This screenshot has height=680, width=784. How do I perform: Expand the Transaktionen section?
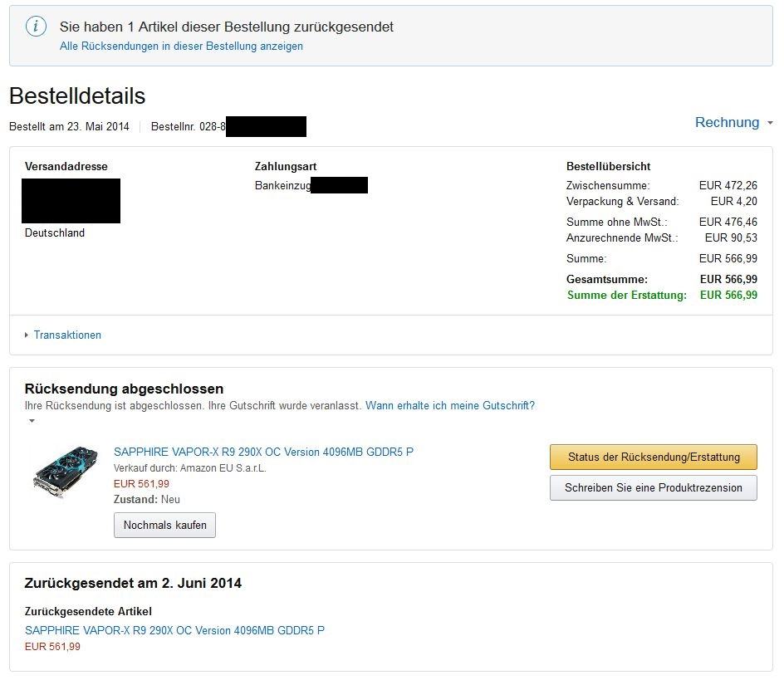(67, 335)
